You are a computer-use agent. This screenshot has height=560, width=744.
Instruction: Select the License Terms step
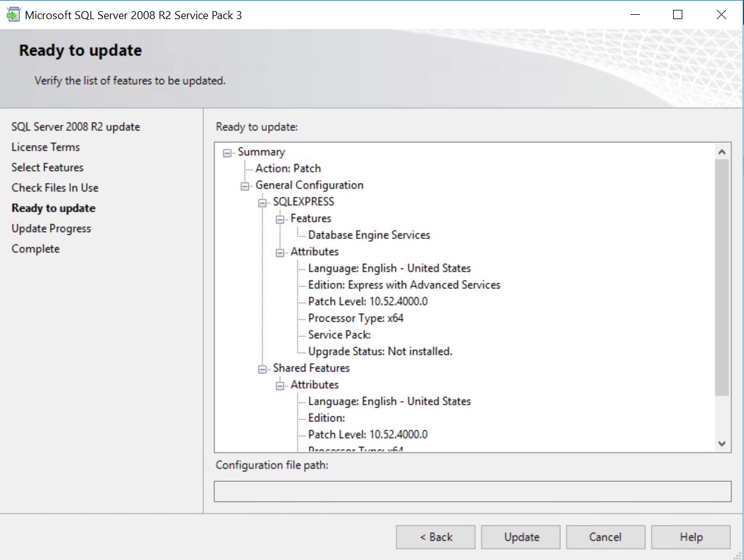pos(46,147)
